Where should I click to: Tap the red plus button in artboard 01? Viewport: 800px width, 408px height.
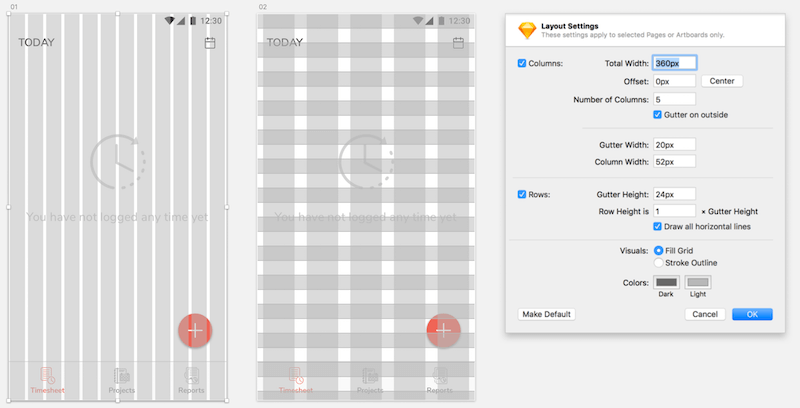[195, 330]
